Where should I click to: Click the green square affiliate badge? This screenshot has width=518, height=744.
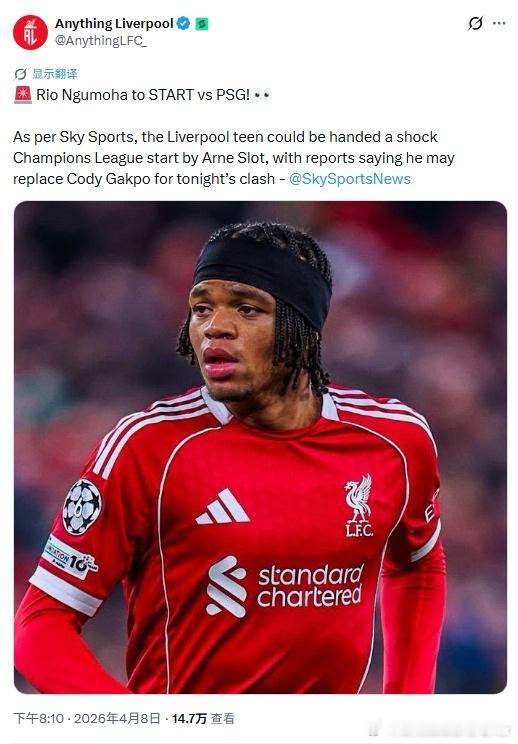202,24
